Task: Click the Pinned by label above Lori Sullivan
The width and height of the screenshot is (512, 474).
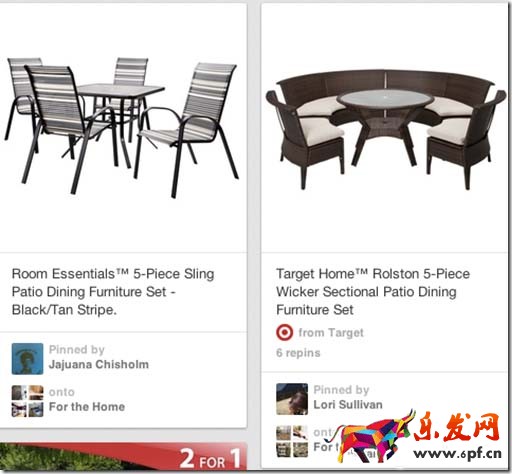Action: 341,390
